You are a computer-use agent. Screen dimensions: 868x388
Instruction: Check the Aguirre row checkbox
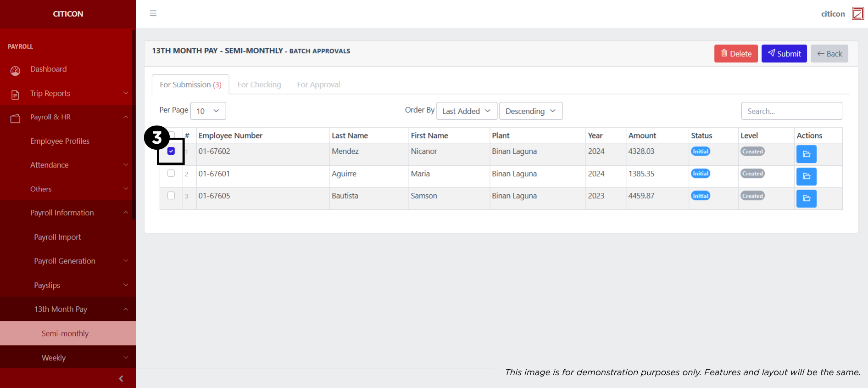[x=171, y=174]
